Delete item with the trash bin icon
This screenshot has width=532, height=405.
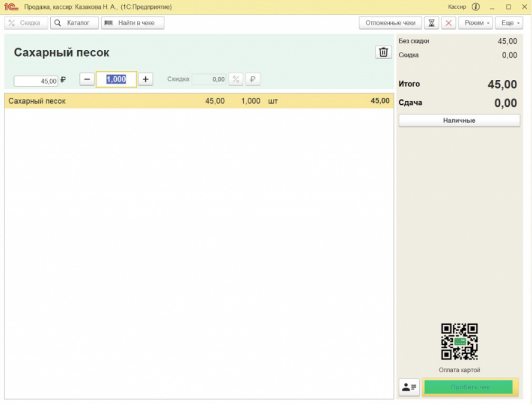point(383,52)
